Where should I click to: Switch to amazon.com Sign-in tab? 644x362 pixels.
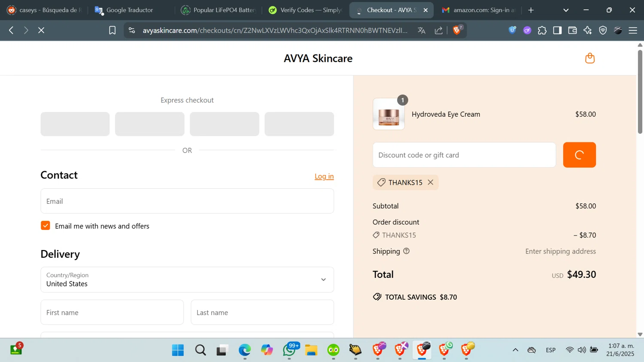[x=478, y=10]
